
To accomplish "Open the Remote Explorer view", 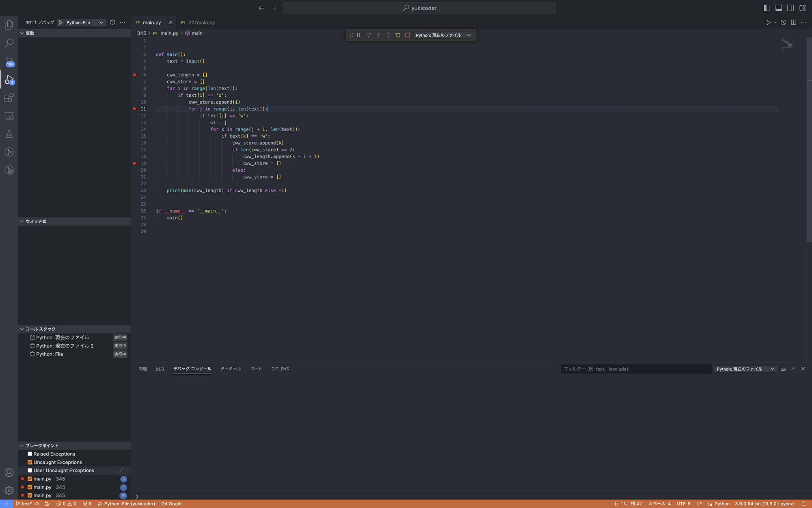I will 9,116.
